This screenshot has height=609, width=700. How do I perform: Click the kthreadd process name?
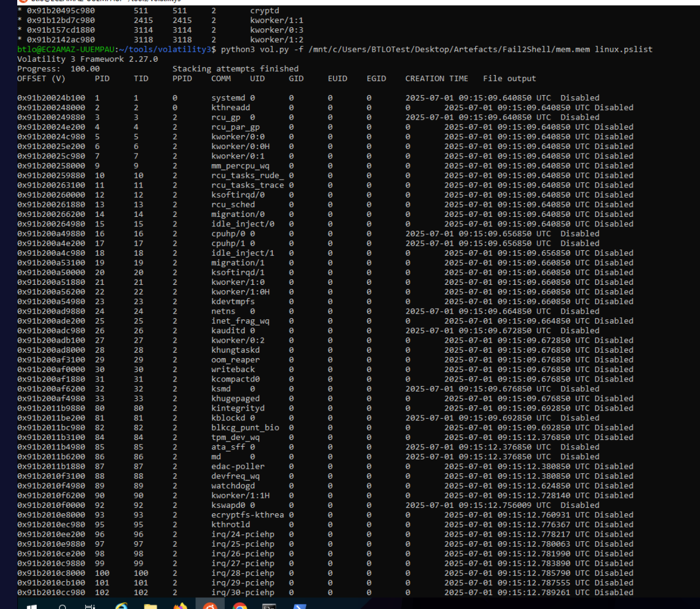click(x=230, y=107)
